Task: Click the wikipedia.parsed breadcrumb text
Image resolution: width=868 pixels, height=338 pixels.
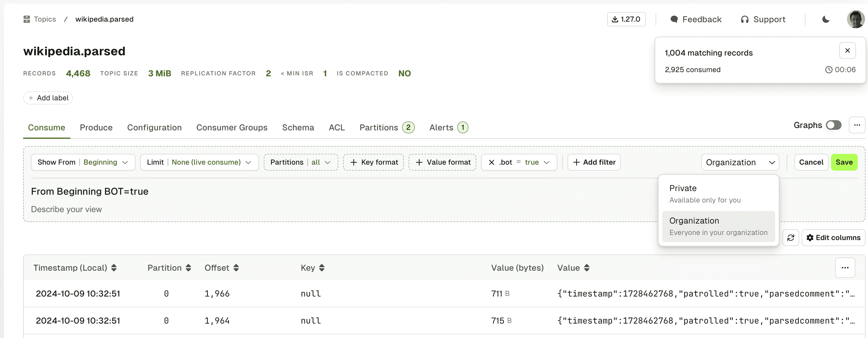Action: pos(105,19)
